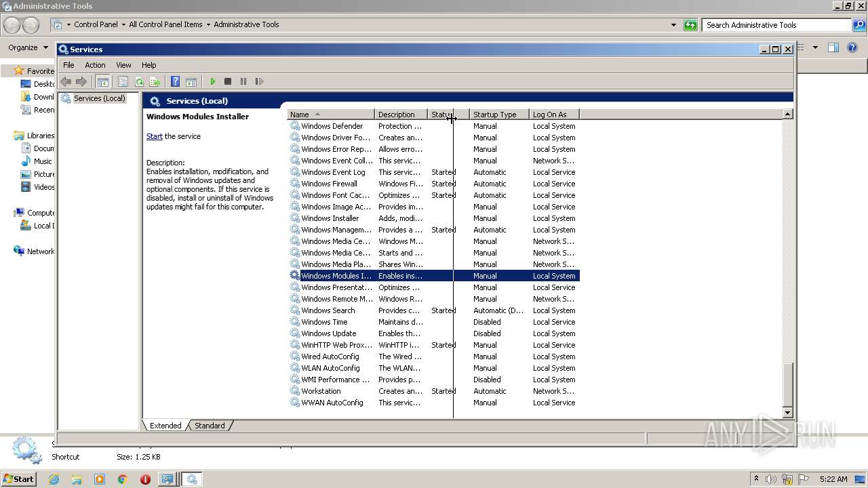Sort by the Startup Type column header
Viewport: 868px width, 488px height.
[499, 115]
